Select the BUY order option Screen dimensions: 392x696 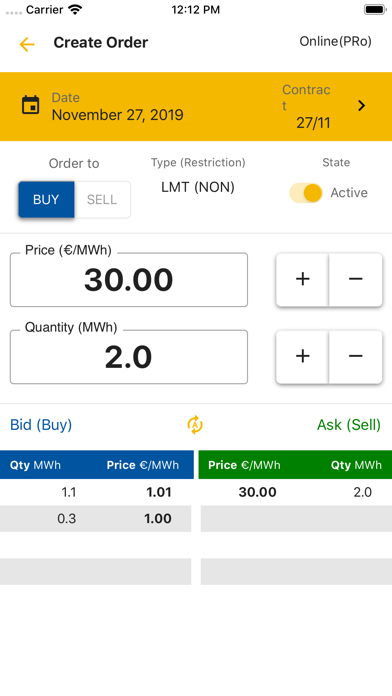pyautogui.click(x=46, y=199)
